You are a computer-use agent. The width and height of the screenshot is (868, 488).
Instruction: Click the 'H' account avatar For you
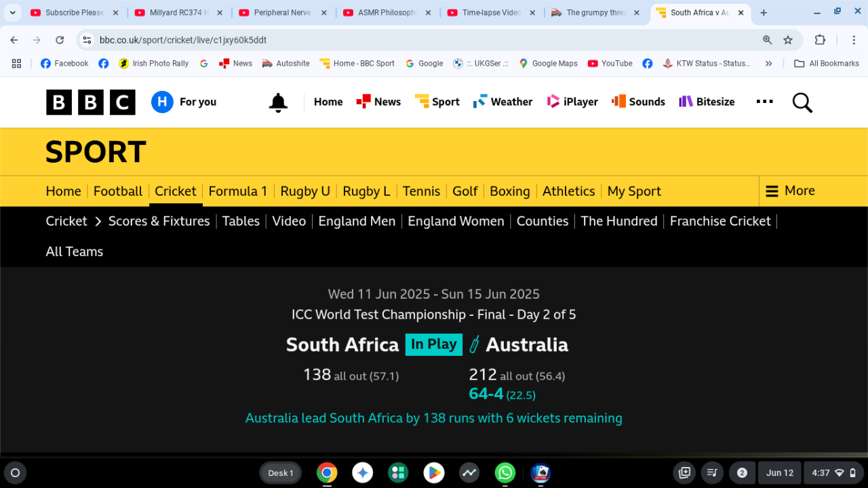click(x=162, y=102)
